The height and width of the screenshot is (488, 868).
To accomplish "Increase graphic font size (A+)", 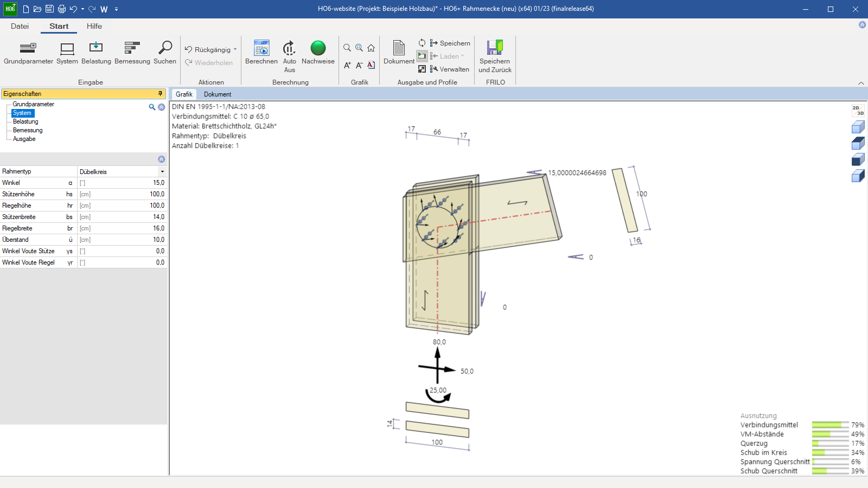I will (x=347, y=65).
